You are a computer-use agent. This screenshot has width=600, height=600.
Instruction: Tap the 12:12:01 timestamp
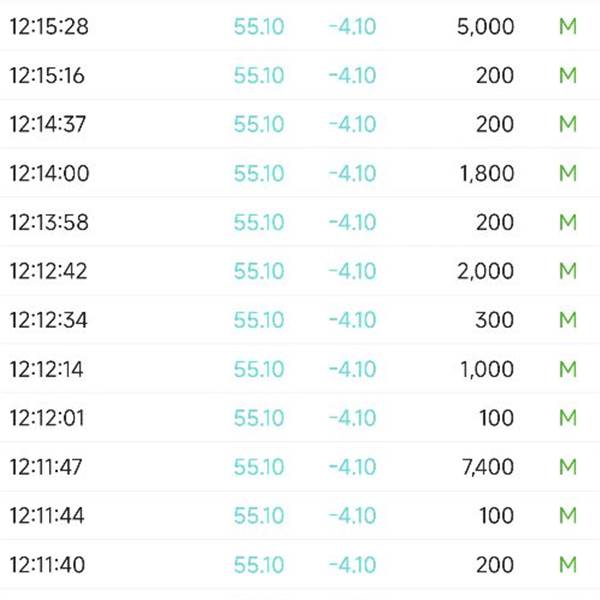click(48, 418)
